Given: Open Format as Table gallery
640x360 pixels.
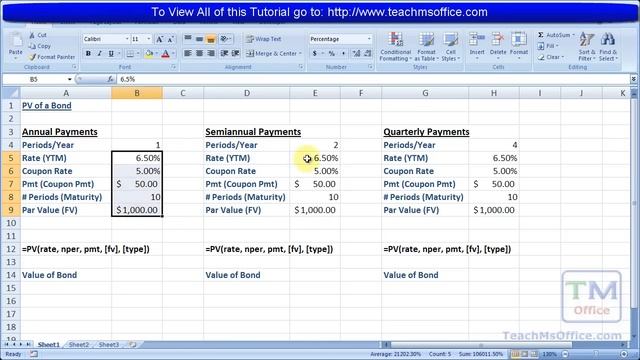Looking at the screenshot, I should click(x=427, y=47).
